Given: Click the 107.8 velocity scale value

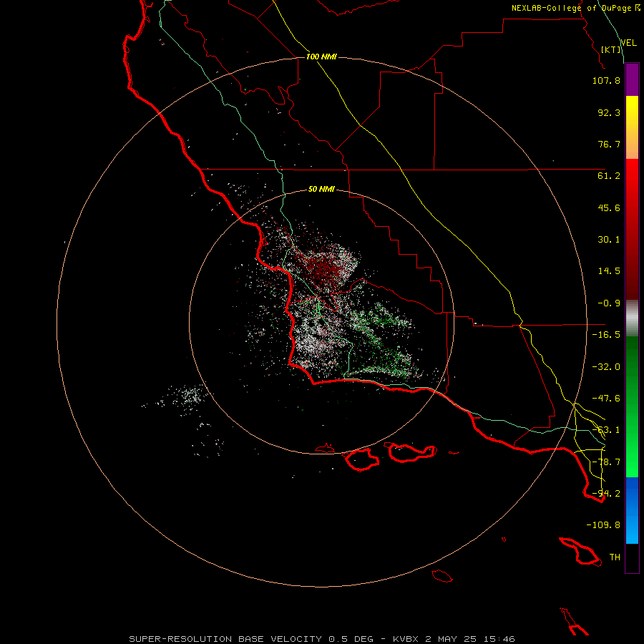Looking at the screenshot, I should click(606, 80).
